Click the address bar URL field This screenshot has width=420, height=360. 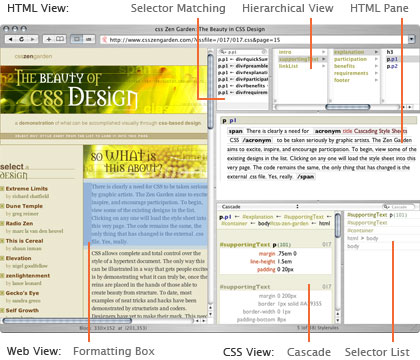(254, 40)
